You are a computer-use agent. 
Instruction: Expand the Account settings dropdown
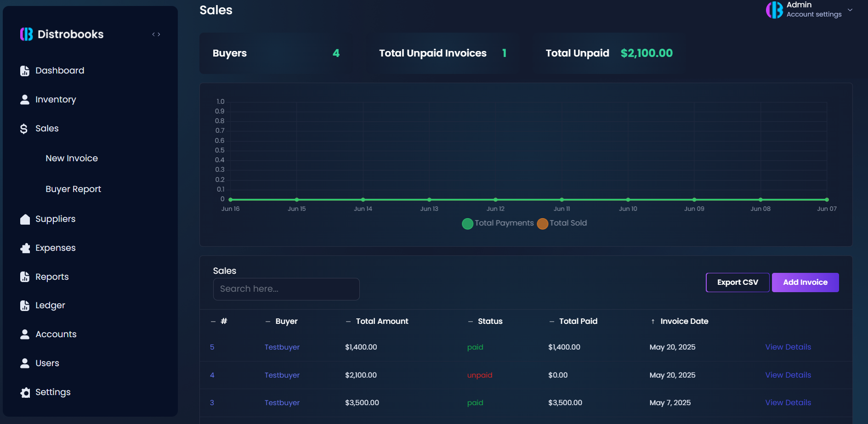coord(849,10)
